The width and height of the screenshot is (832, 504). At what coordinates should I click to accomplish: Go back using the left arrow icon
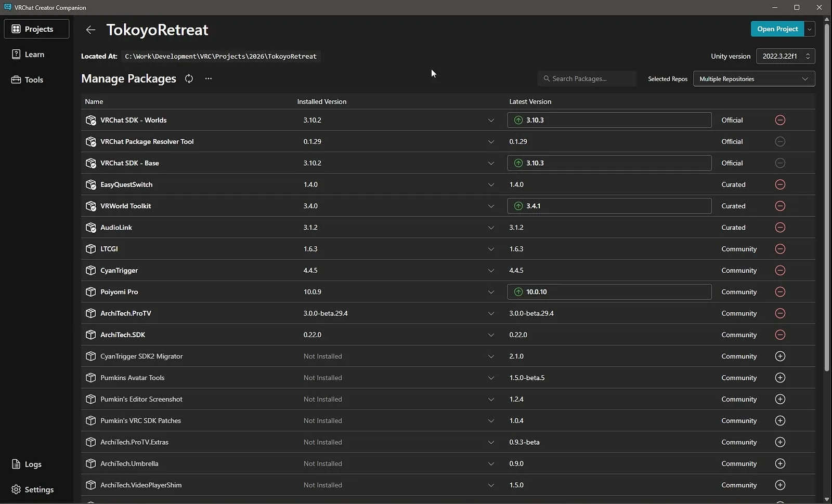pyautogui.click(x=90, y=30)
